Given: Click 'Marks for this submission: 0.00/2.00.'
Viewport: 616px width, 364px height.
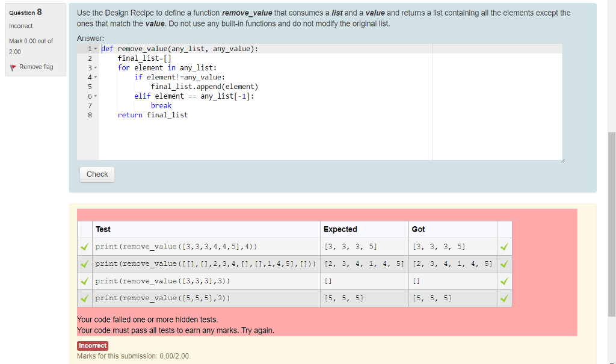Looking at the screenshot, I should 134,356.
